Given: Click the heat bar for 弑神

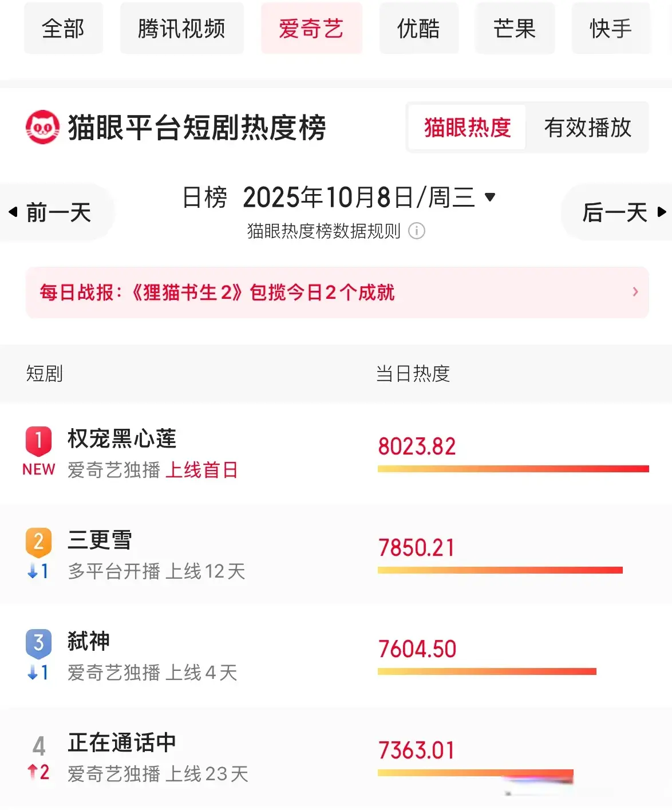Looking at the screenshot, I should point(487,671).
